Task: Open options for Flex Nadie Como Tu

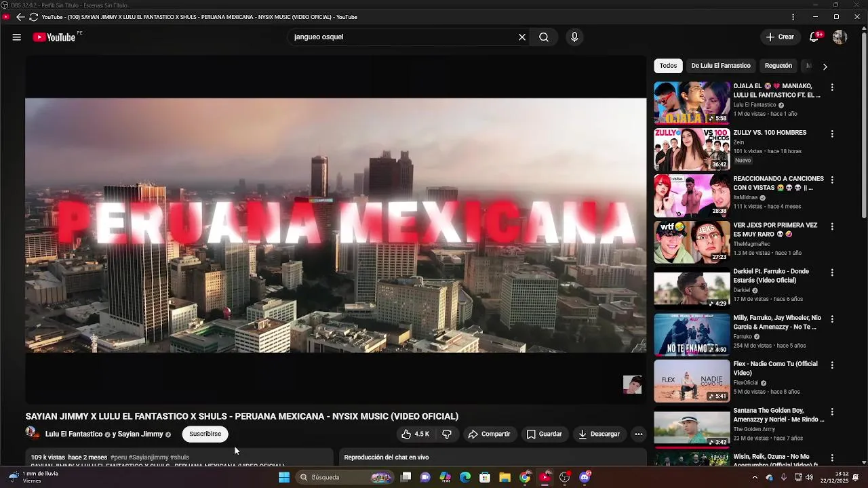Action: 832,365
